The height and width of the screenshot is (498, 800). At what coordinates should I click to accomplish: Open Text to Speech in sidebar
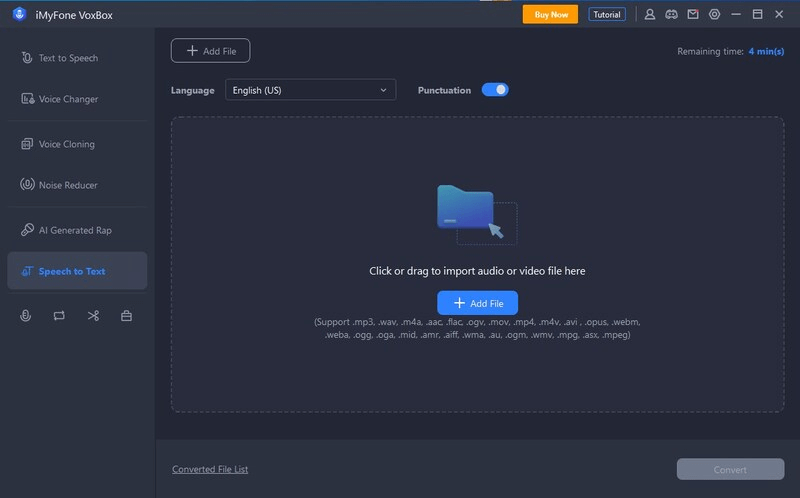tap(68, 58)
